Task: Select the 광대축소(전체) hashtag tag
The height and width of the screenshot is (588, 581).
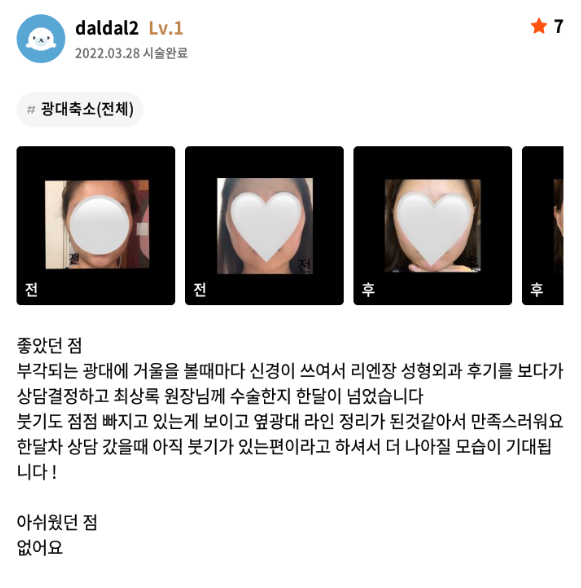Action: (x=80, y=110)
